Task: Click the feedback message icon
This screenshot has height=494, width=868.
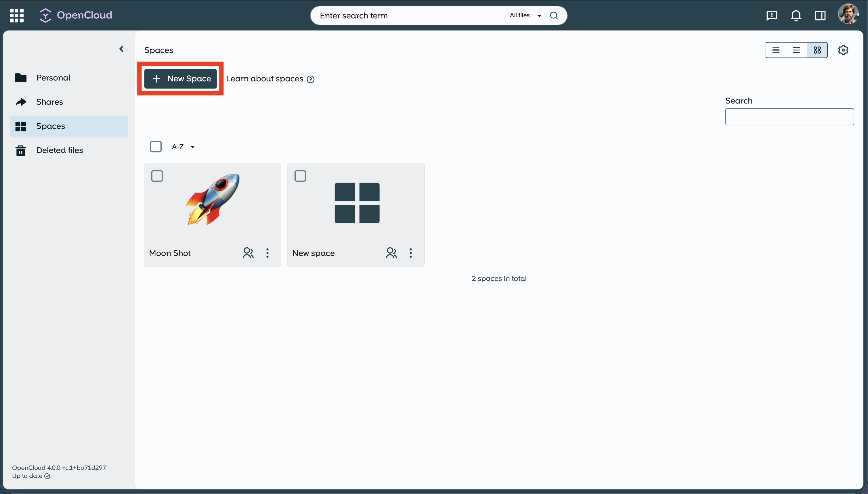Action: (772, 15)
